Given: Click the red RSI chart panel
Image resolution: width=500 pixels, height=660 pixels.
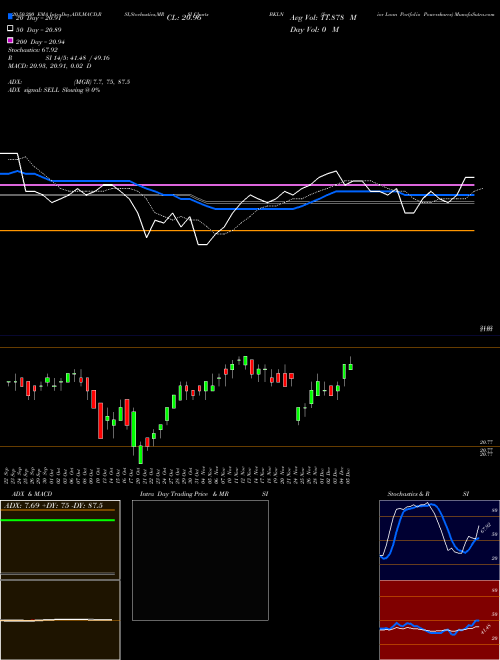Looking at the screenshot, I should [x=439, y=620].
